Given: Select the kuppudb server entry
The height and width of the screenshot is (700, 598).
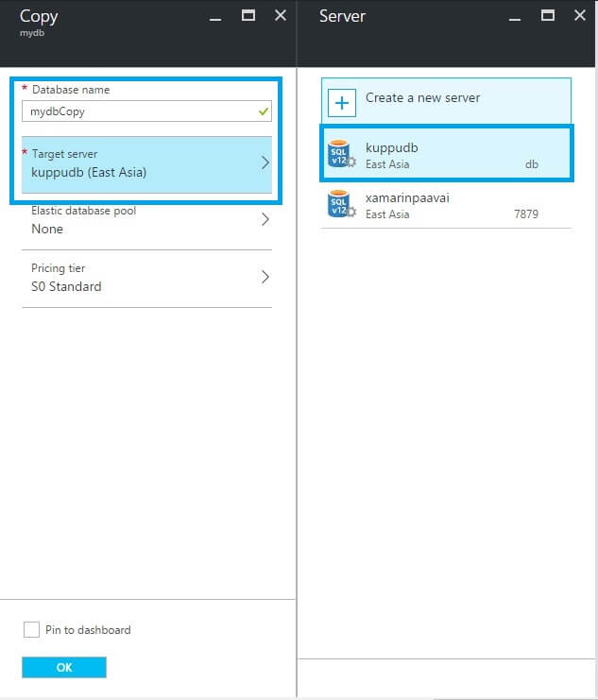Looking at the screenshot, I should [x=444, y=155].
